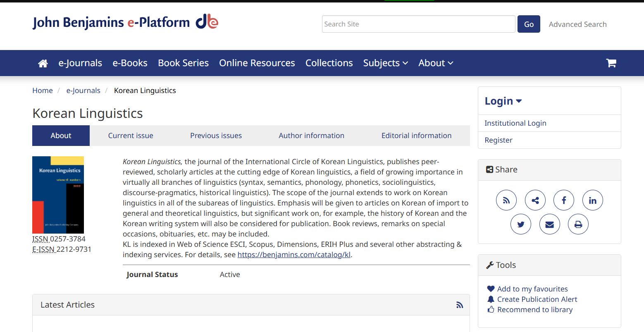Click the Korean Linguistics page heading

click(x=88, y=113)
